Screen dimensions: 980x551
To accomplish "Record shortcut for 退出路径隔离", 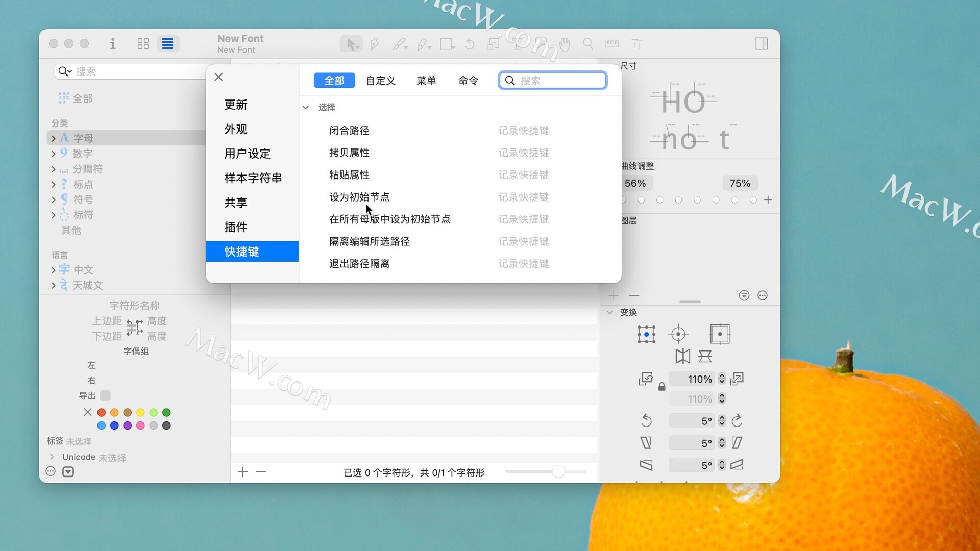I will click(x=524, y=264).
